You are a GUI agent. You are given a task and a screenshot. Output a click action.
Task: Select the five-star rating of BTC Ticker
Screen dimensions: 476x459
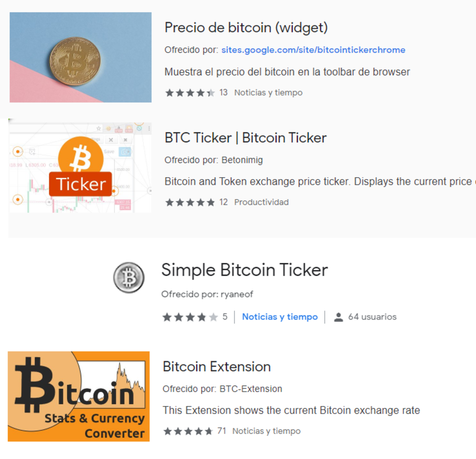(190, 202)
